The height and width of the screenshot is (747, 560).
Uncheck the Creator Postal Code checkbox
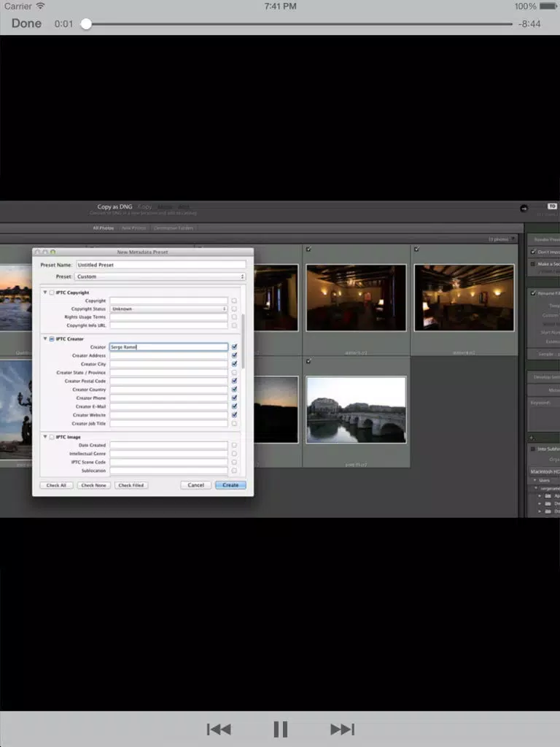(x=234, y=381)
